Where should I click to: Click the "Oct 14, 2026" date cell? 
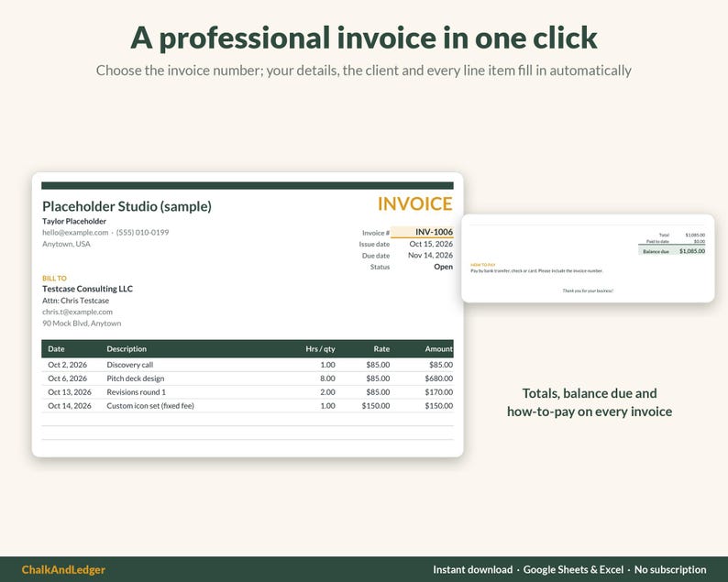point(70,406)
